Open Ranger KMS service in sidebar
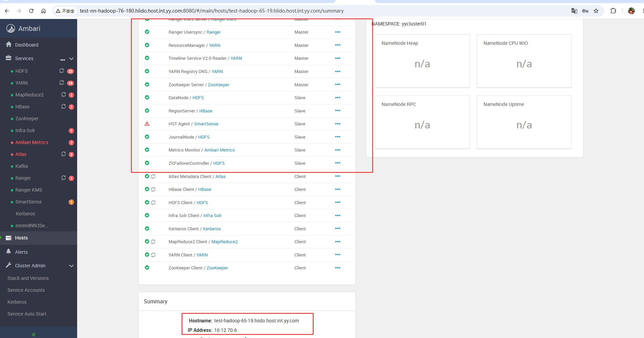644x338 pixels. pos(29,190)
